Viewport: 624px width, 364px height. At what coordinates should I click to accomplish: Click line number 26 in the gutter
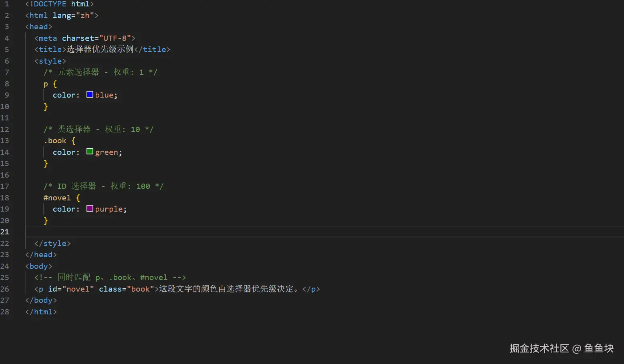[x=5, y=289]
